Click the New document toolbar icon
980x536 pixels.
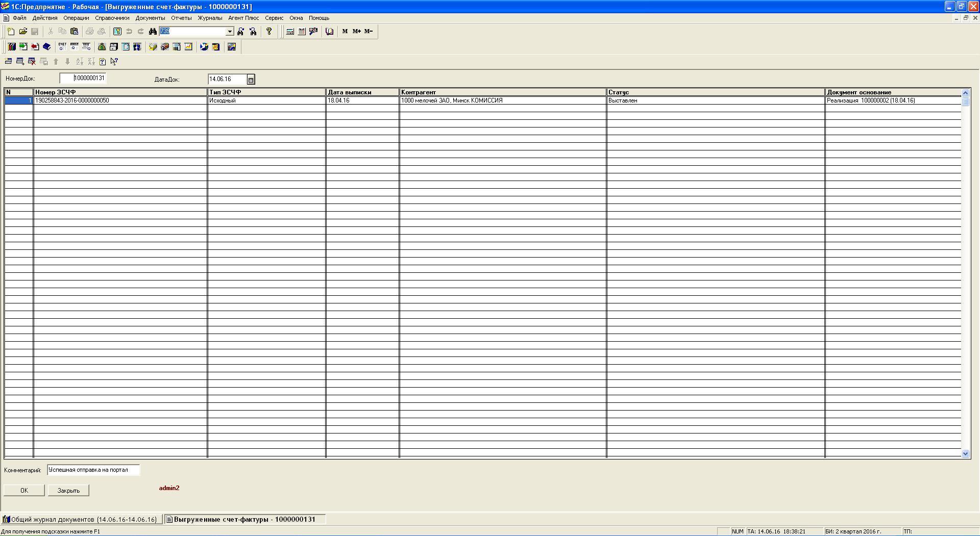[x=11, y=32]
